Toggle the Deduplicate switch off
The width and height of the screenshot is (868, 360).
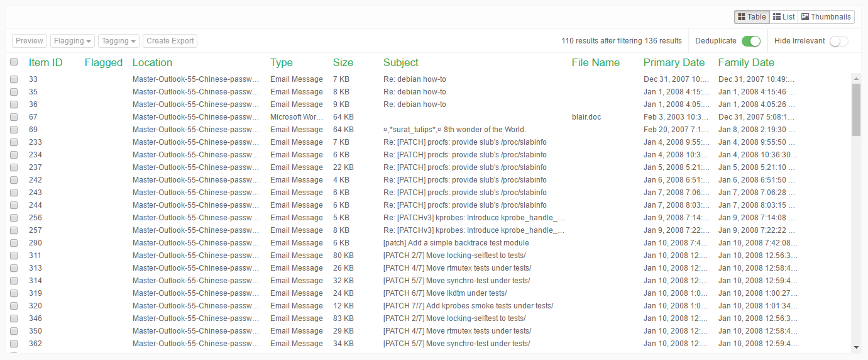click(x=750, y=41)
